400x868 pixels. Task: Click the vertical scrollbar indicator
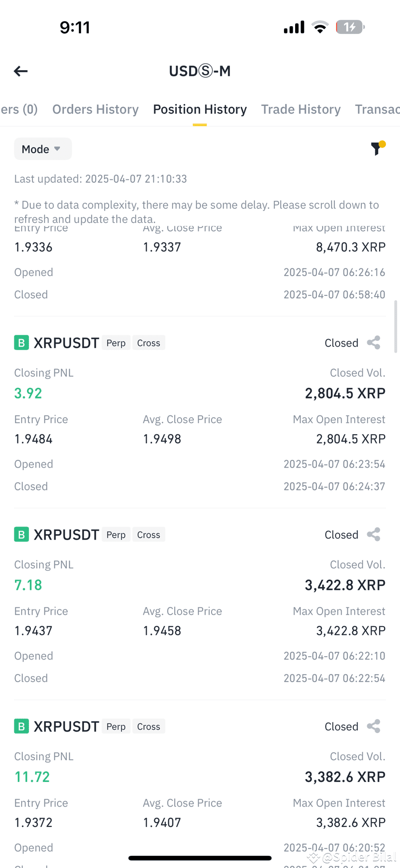pos(396,326)
